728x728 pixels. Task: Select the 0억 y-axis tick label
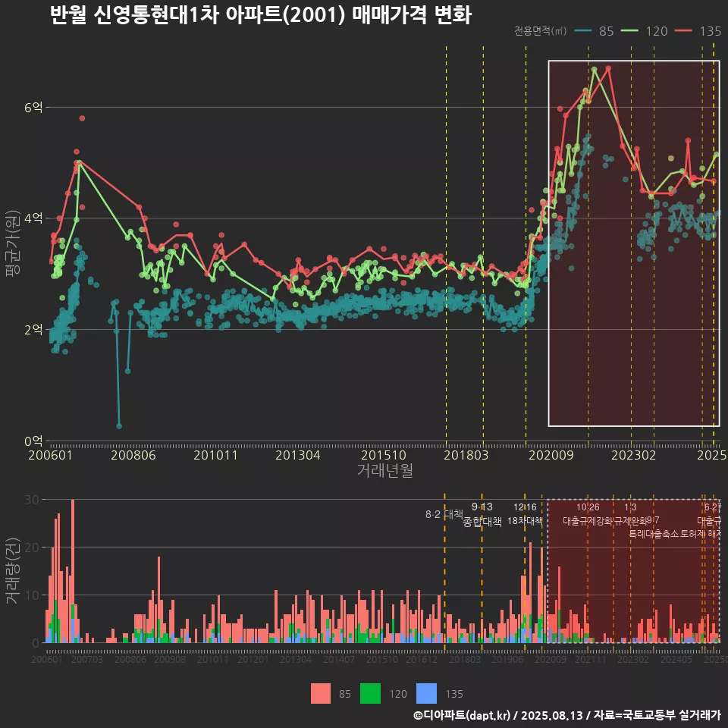click(33, 441)
